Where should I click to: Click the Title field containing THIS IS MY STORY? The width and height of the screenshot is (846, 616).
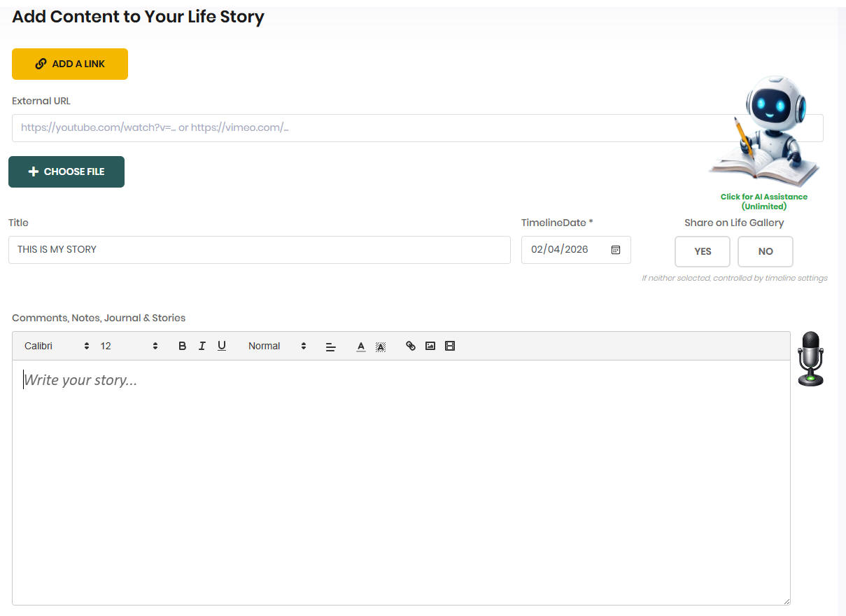coord(259,250)
